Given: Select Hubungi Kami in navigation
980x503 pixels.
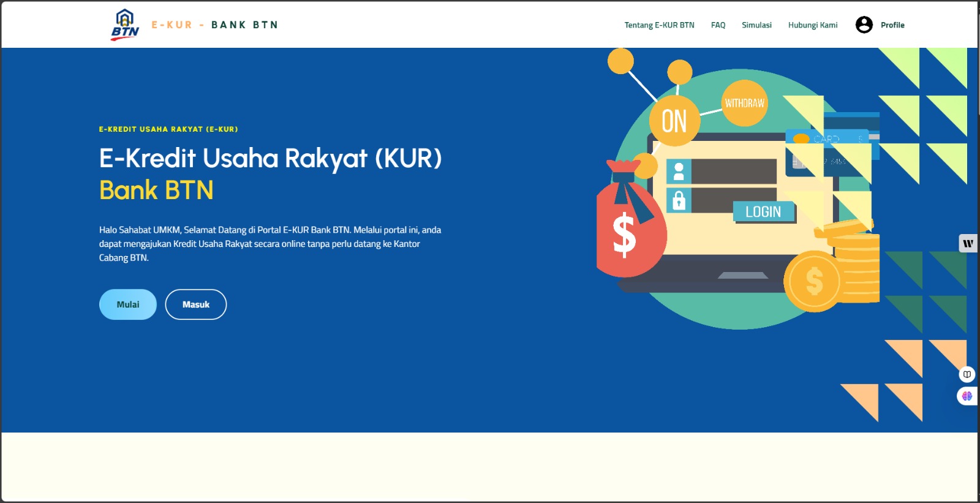Looking at the screenshot, I should (813, 25).
